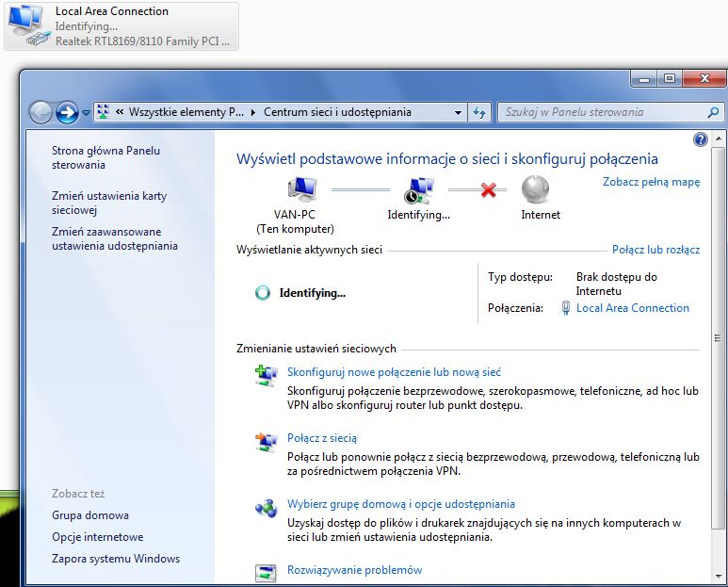Expand the double chevron breadcrumb overflow
The width and height of the screenshot is (728, 587).
click(120, 112)
